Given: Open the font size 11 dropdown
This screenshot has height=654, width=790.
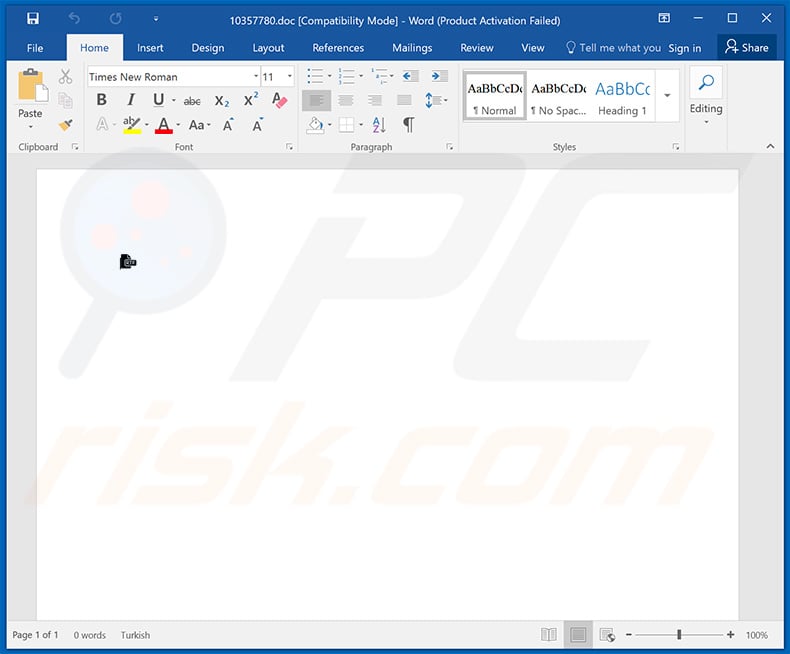Looking at the screenshot, I should 290,77.
